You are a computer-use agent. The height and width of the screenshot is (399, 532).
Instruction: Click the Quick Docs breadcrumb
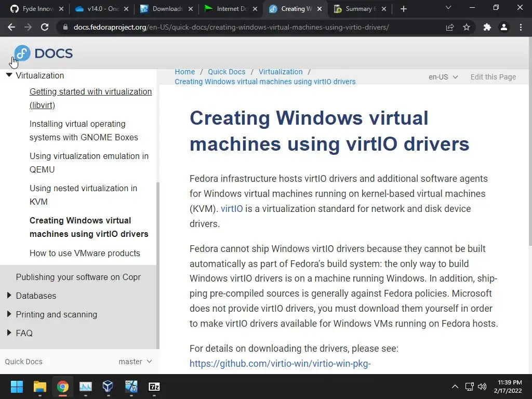pyautogui.click(x=227, y=72)
